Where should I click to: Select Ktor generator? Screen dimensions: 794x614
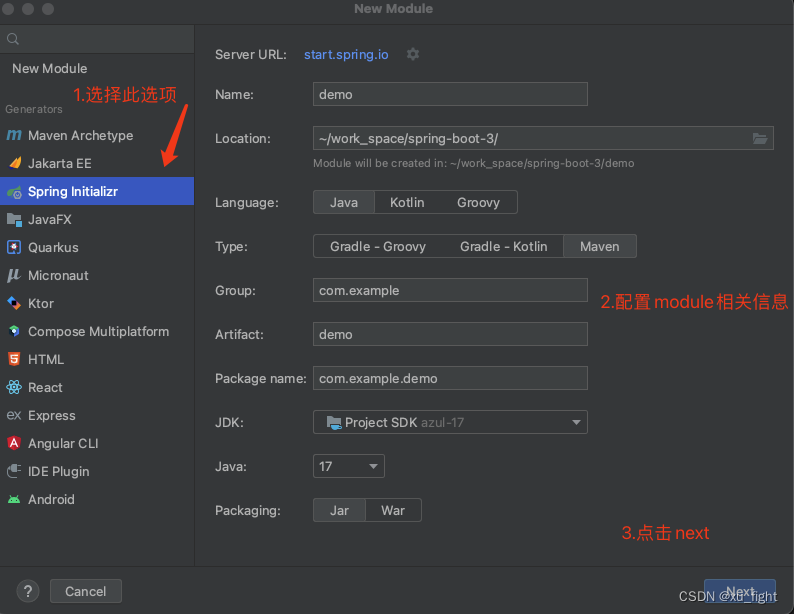click(x=97, y=303)
